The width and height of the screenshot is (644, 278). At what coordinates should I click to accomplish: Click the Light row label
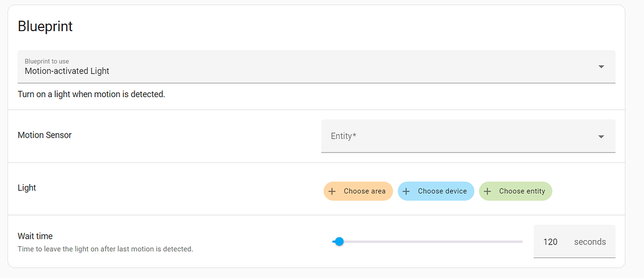point(27,188)
